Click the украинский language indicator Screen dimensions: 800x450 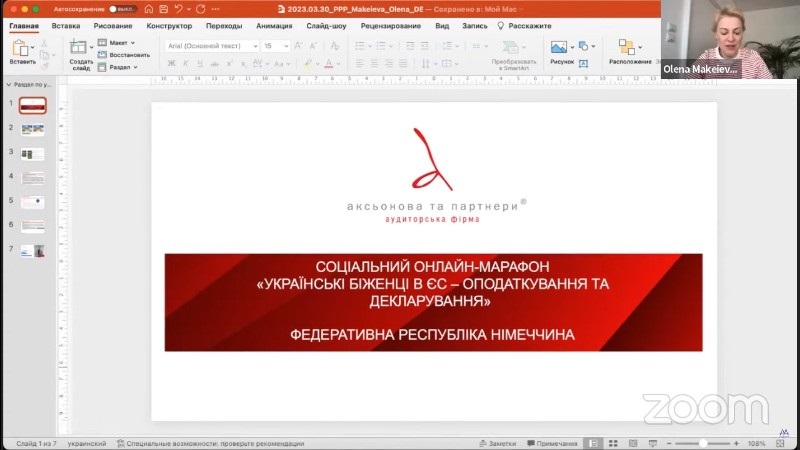pyautogui.click(x=87, y=443)
